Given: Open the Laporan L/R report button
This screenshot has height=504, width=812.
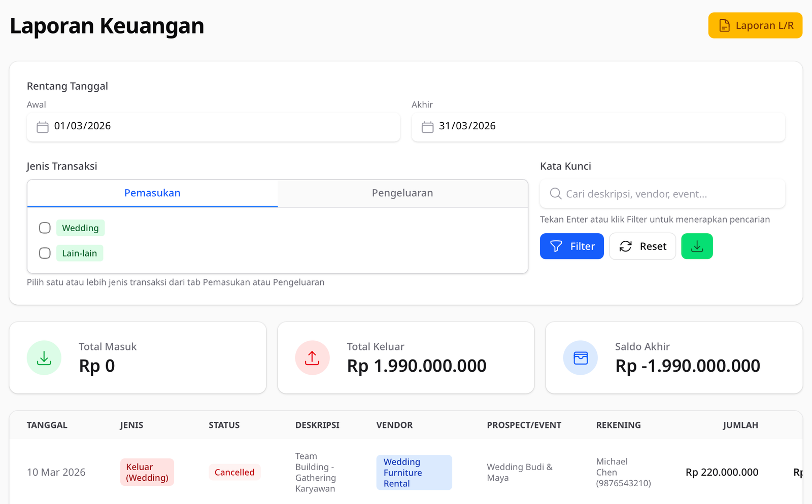Looking at the screenshot, I should 755,25.
